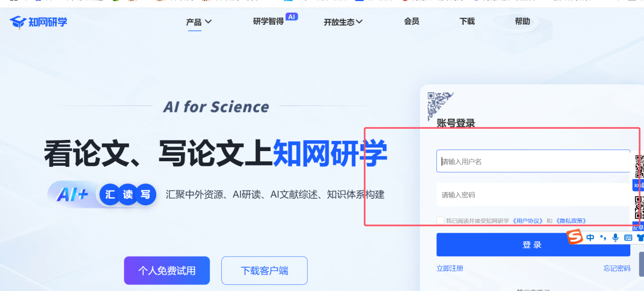This screenshot has width=644, height=291.
Task: Open the 忘记密码 link
Action: 617,268
